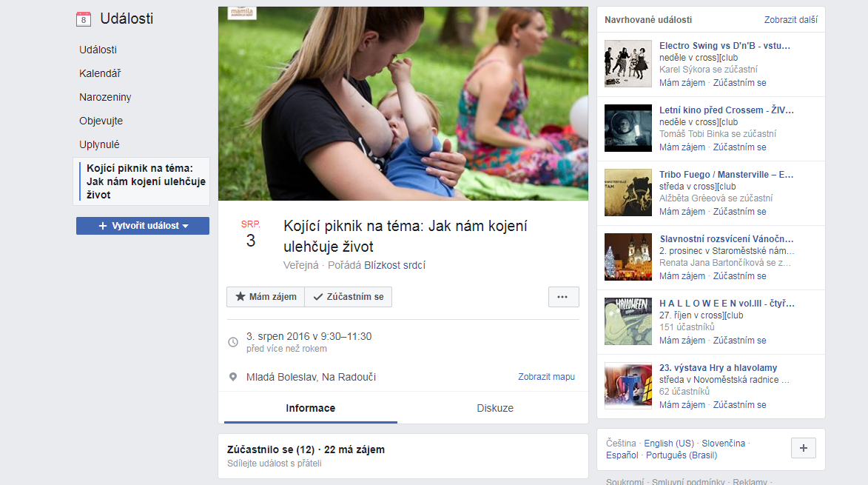
Task: Open Kalendář in the left sidebar
Action: [100, 73]
